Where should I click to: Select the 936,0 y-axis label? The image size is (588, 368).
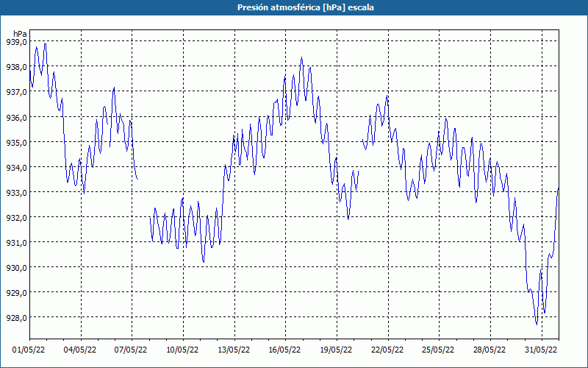coord(16,117)
